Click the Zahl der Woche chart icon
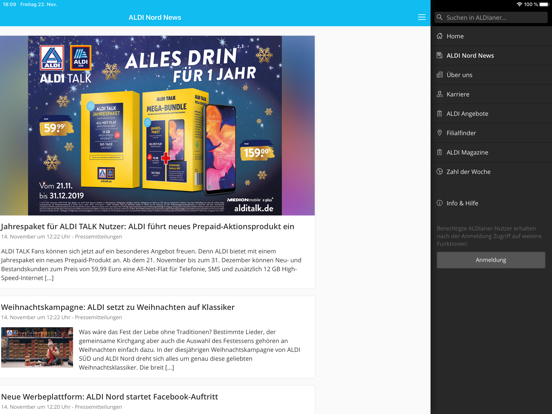 pyautogui.click(x=439, y=171)
